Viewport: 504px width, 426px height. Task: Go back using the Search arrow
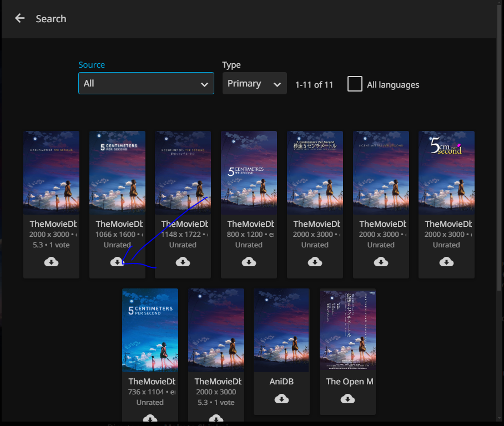tap(20, 18)
